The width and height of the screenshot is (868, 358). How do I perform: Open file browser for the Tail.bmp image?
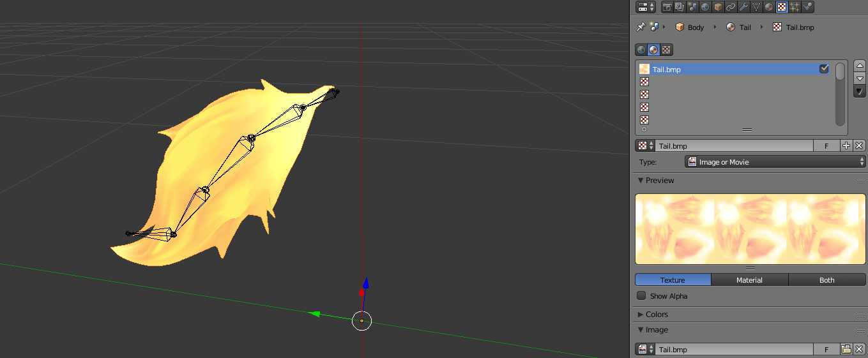point(846,349)
